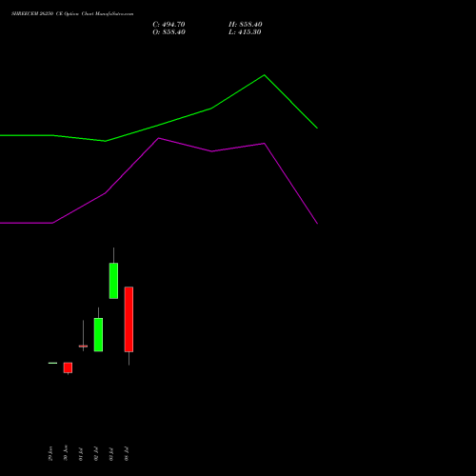The width and height of the screenshot is (476, 476).
Task: Click the green candlestick for 03 Jul
Action: (x=113, y=281)
